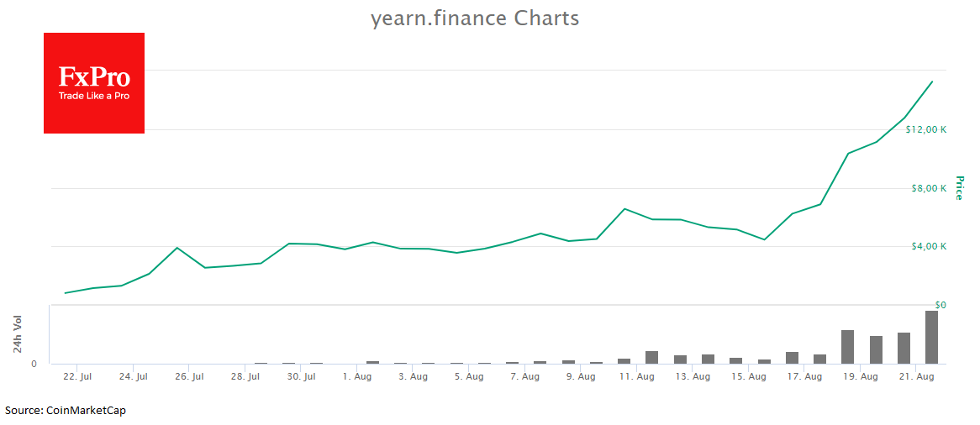Click the 30. Jul date label

tap(301, 377)
